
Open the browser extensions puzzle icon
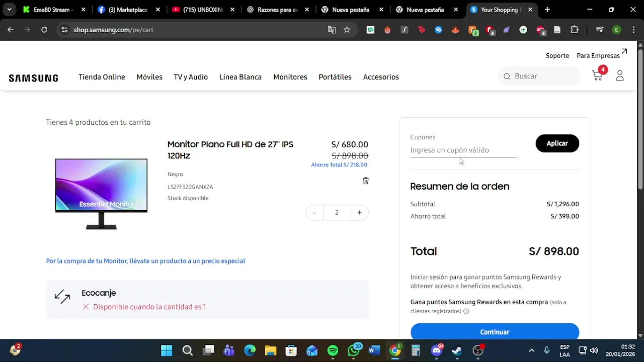tap(574, 30)
